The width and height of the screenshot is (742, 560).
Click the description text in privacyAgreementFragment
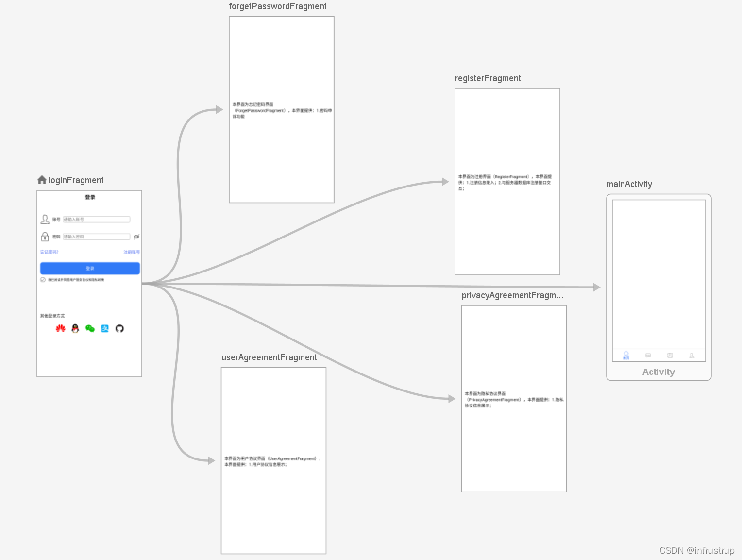514,400
